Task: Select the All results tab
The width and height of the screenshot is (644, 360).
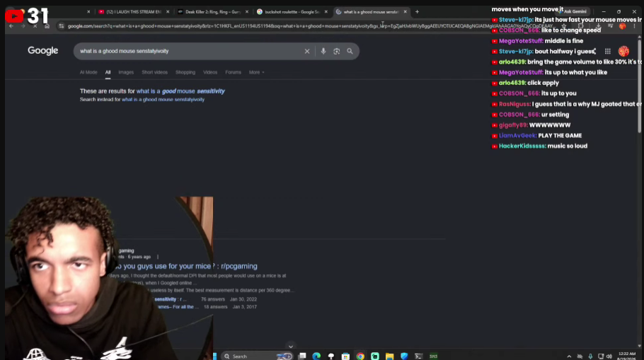Action: (108, 72)
